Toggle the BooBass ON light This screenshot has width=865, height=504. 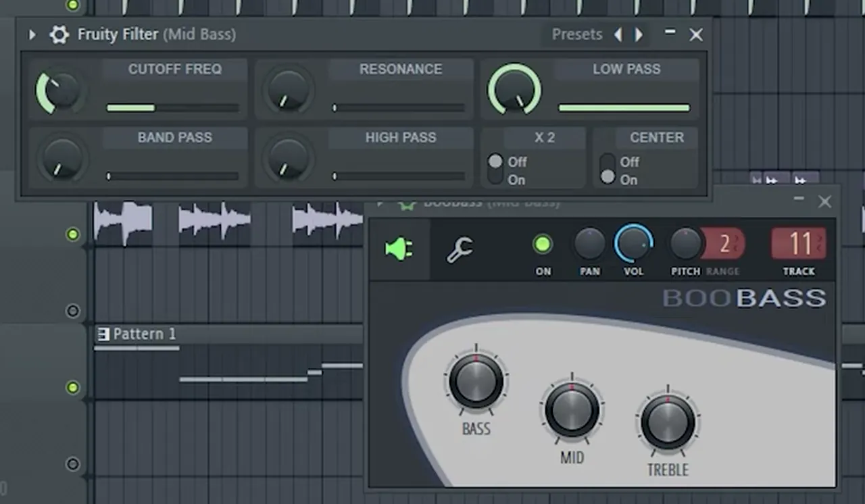tap(543, 245)
